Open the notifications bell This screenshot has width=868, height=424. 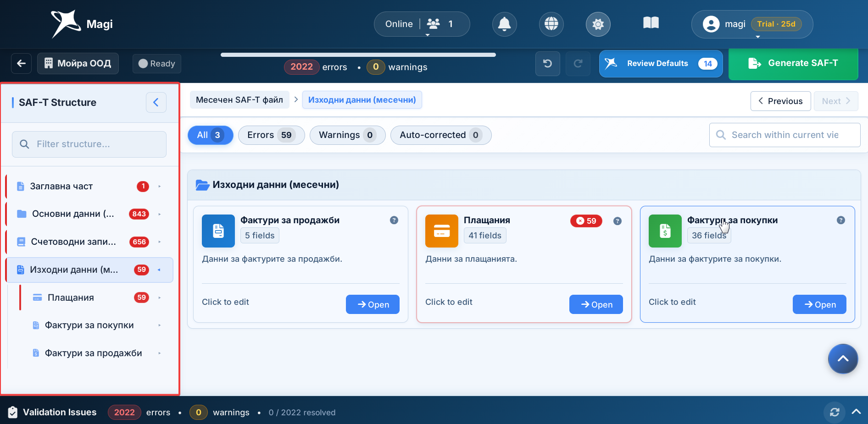[504, 24]
